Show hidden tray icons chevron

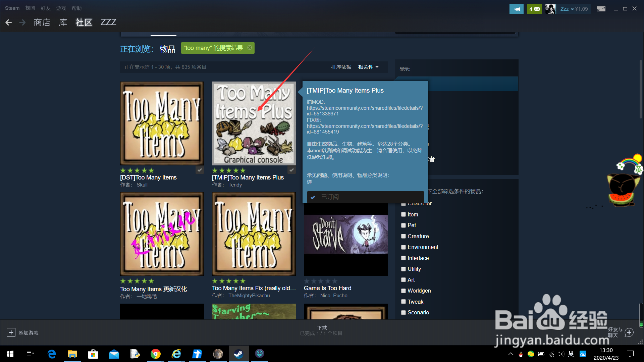click(511, 354)
